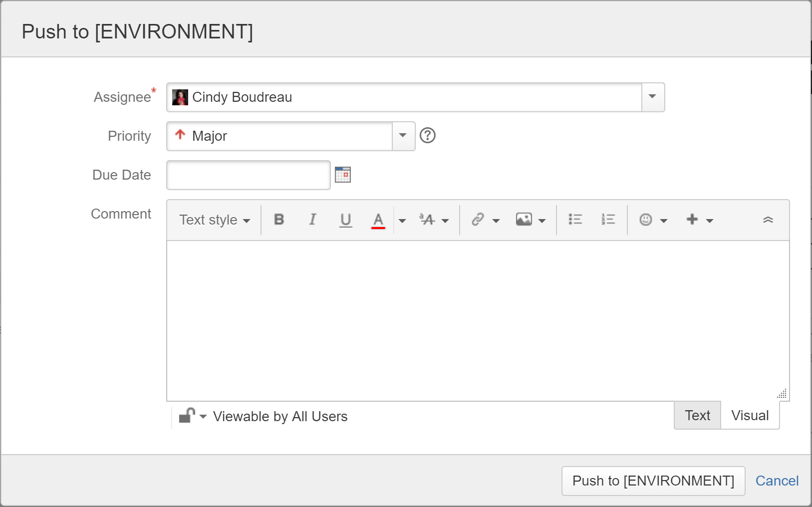The width and height of the screenshot is (812, 507).
Task: Open the emoticon picker
Action: 653,220
